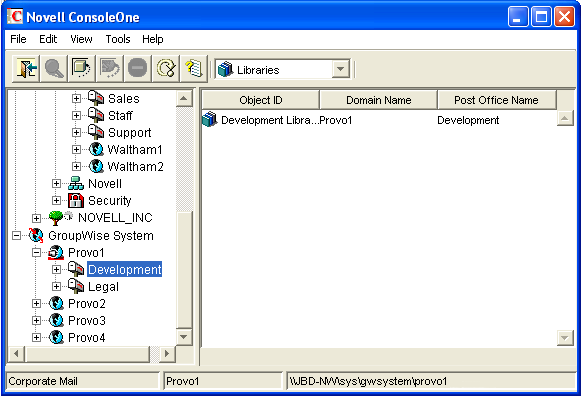Image resolution: width=581 pixels, height=396 pixels.
Task: Click the Novell organization icon
Action: [76, 183]
